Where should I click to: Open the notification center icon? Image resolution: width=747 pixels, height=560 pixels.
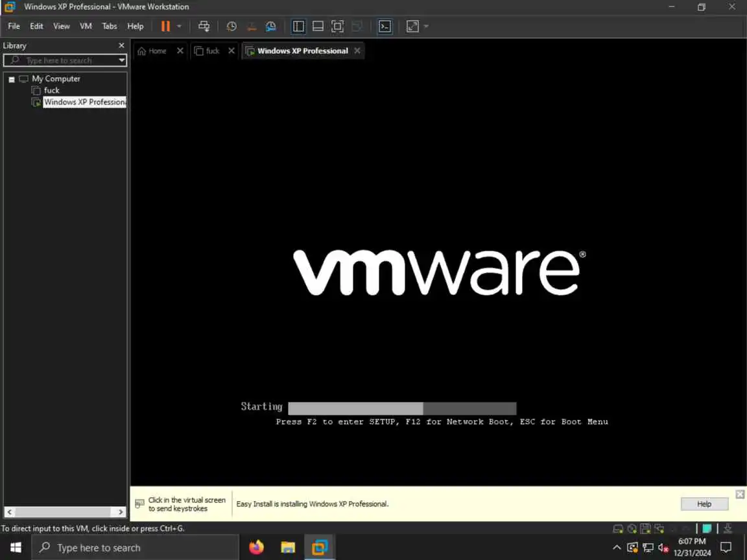click(726, 548)
